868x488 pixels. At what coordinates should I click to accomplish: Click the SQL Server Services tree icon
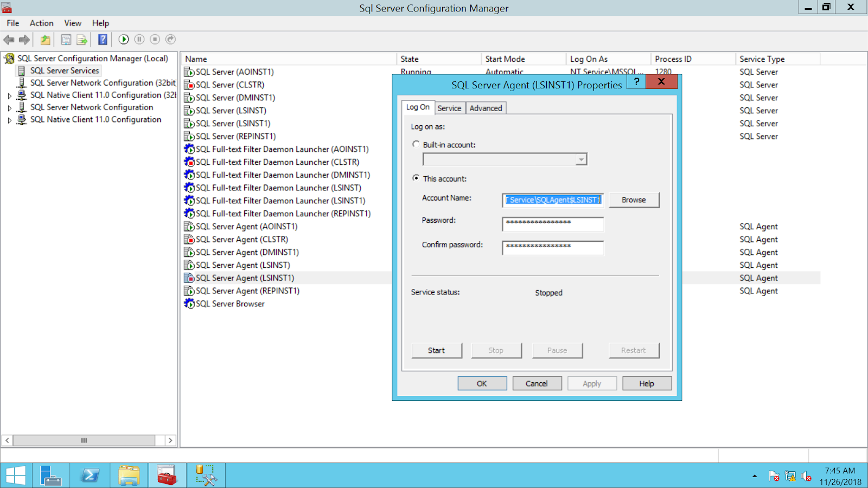(x=22, y=71)
